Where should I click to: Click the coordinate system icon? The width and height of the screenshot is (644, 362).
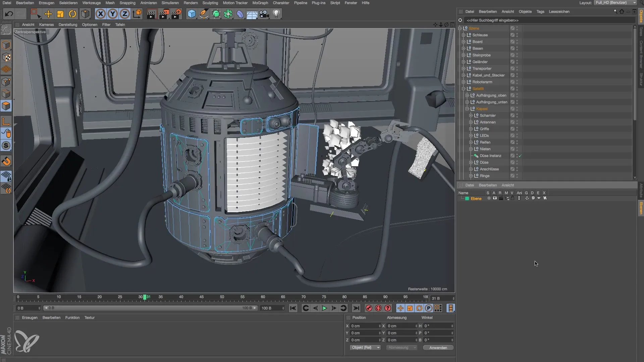(138, 14)
